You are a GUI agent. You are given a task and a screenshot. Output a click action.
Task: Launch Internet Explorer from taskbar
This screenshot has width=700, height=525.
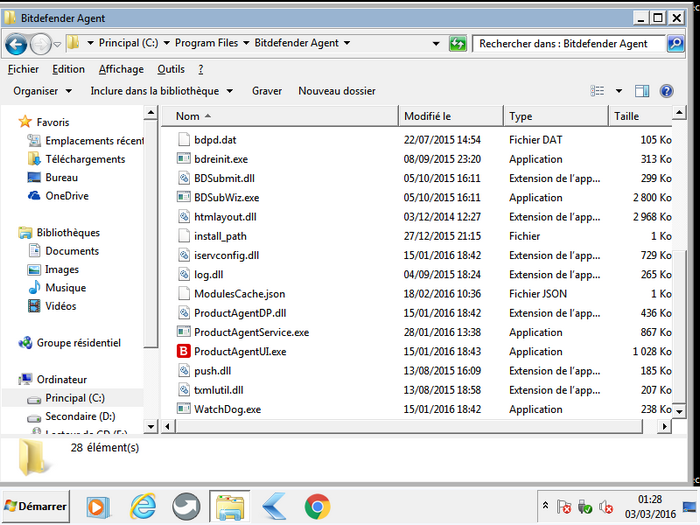coord(143,507)
